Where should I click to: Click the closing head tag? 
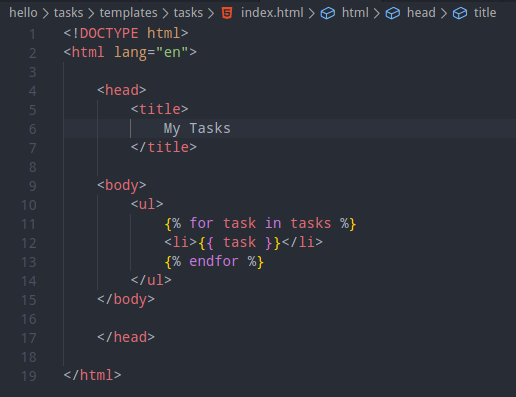126,337
